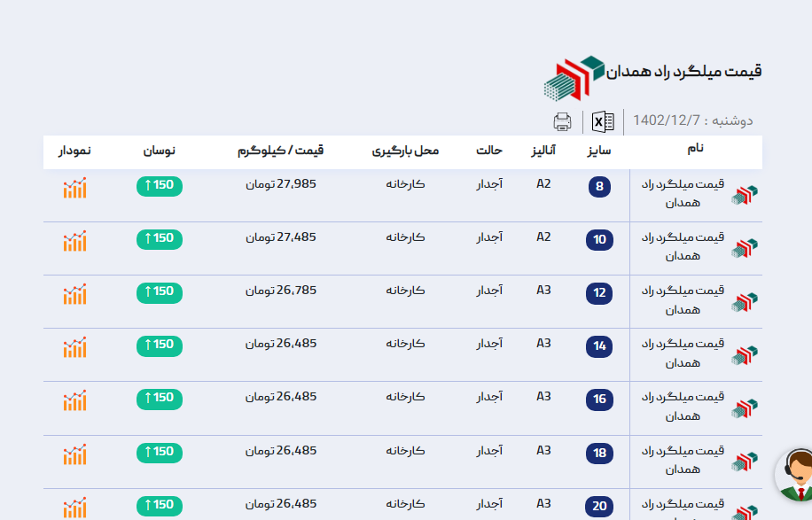Click the green 150 change badge in size 16 row

click(160, 399)
